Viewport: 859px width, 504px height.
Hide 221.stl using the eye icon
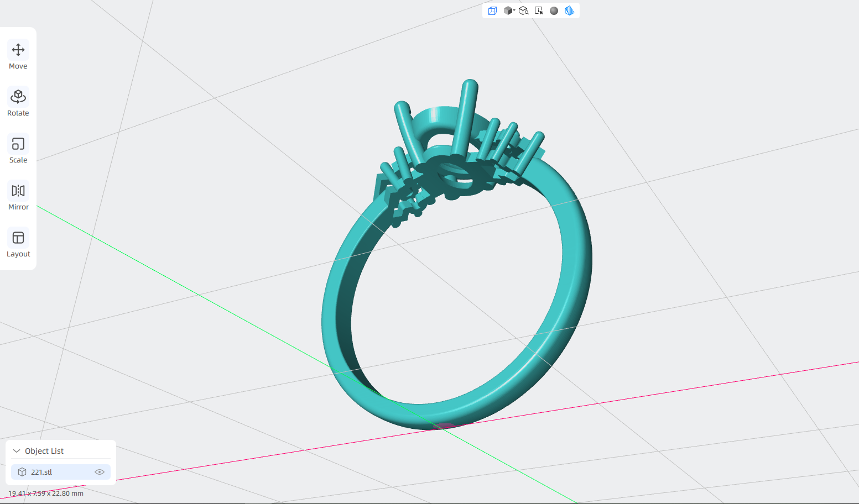[x=100, y=472]
